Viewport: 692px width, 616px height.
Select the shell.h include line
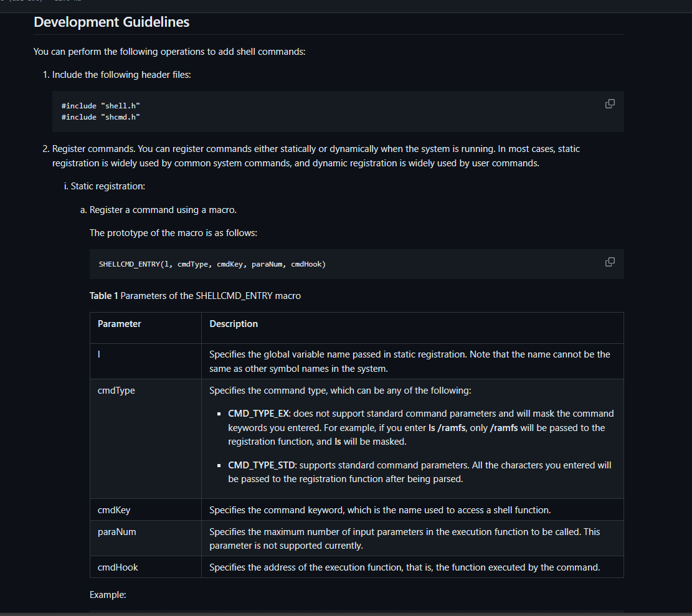(x=100, y=105)
